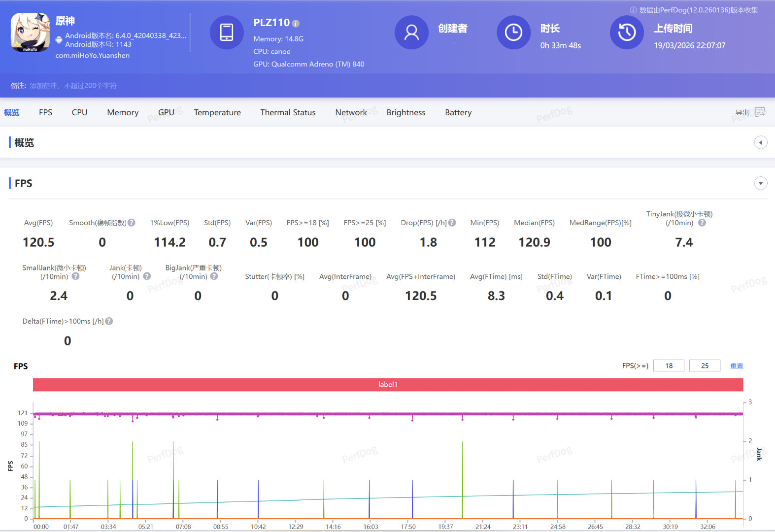Click the Genshin Impact app avatar thumbnail
Image resolution: width=775 pixels, height=532 pixels.
pyautogui.click(x=30, y=33)
